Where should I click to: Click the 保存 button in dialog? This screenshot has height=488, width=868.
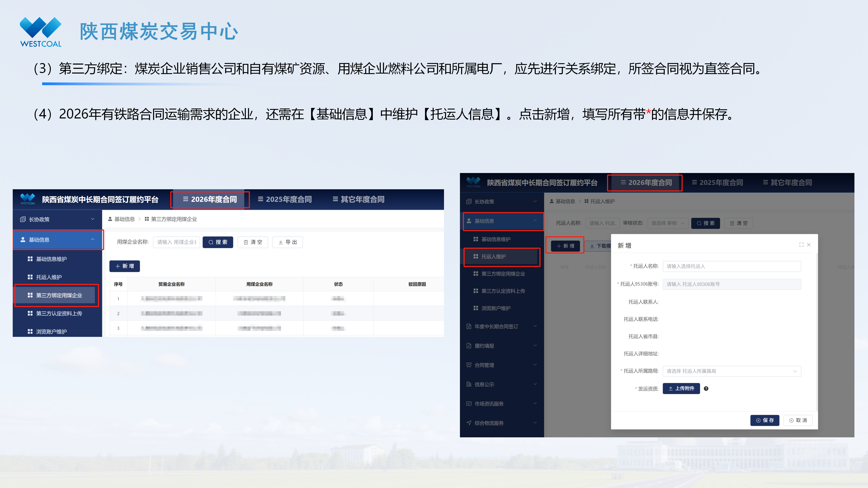[x=765, y=420]
